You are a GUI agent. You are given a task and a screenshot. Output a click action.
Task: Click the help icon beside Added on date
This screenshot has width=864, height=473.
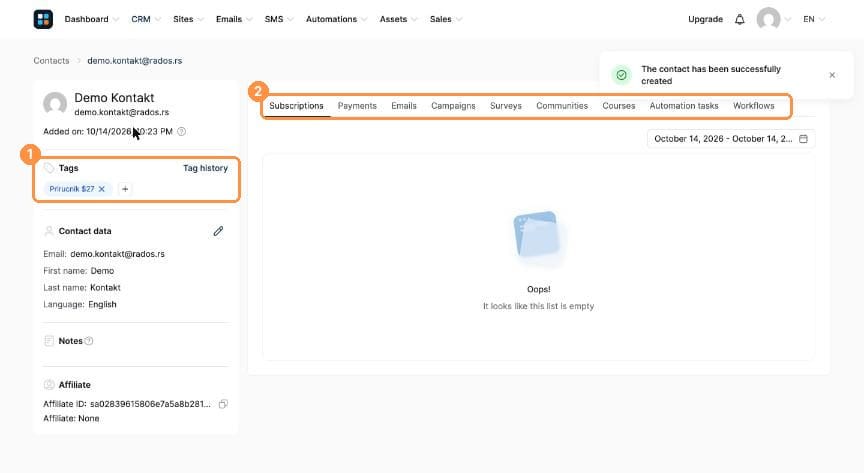pyautogui.click(x=181, y=131)
